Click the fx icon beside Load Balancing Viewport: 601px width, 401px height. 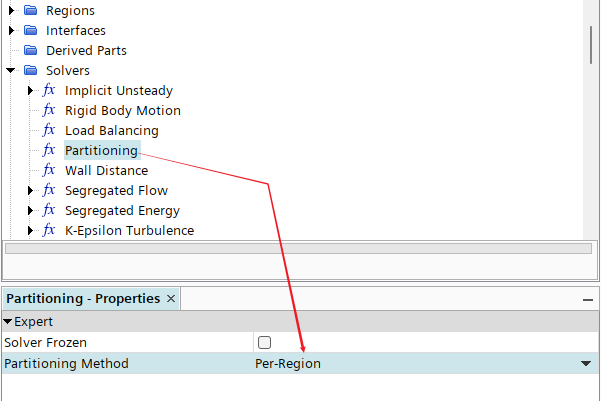49,130
